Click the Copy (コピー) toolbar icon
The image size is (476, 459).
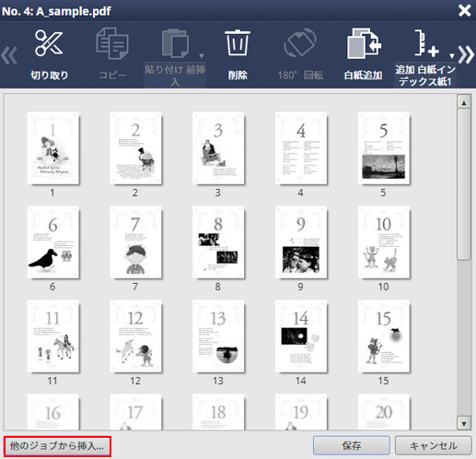[112, 43]
